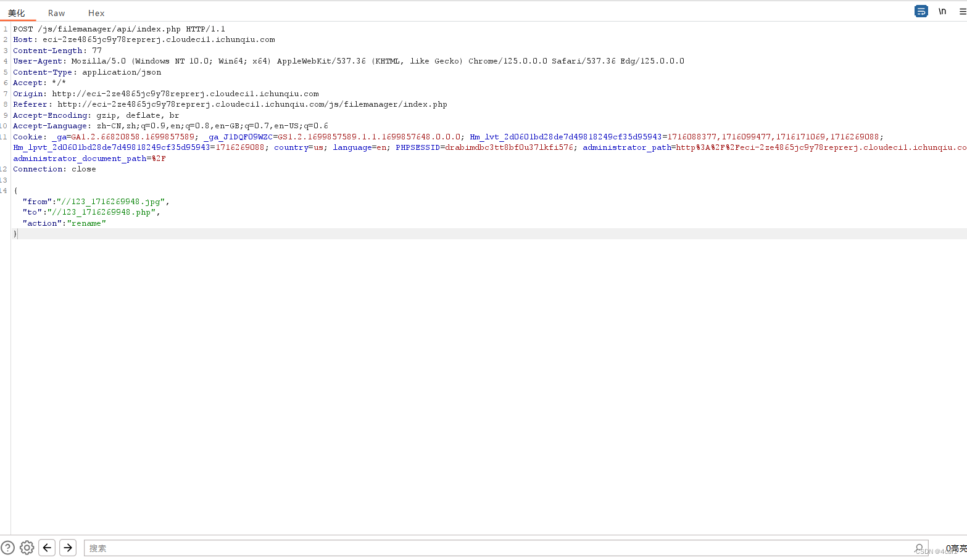Click the Referer URL in the request headers
Screen dimensions: 967x560
pyautogui.click(x=252, y=104)
